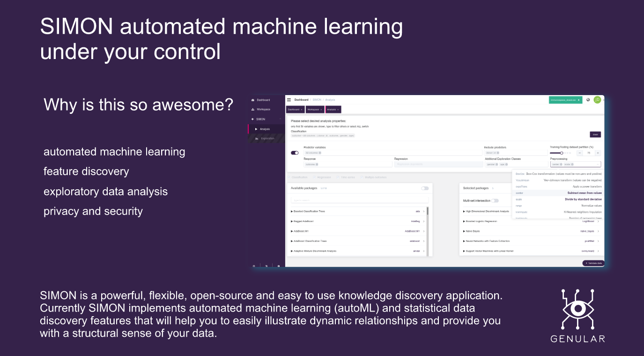Collapse the SIMON sidebar submenu
The width and height of the screenshot is (644, 356).
pyautogui.click(x=280, y=119)
